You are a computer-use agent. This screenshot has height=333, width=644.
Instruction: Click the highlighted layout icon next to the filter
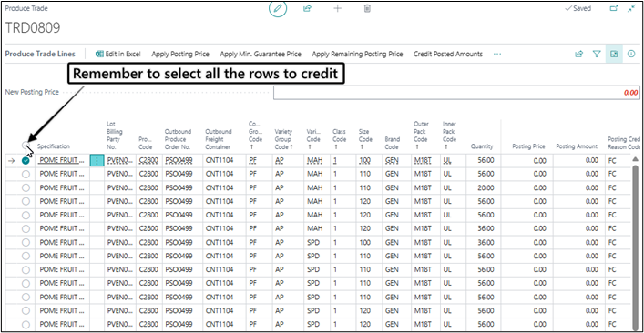pyautogui.click(x=614, y=54)
